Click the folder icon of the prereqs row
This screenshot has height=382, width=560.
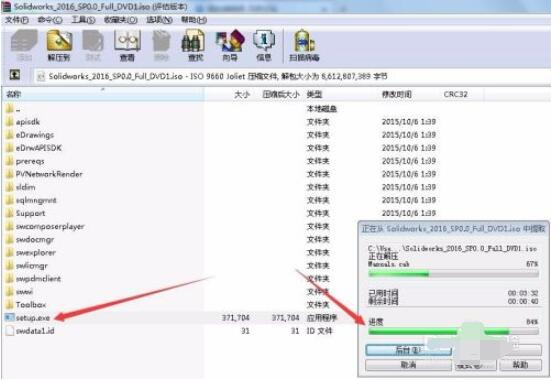point(10,161)
